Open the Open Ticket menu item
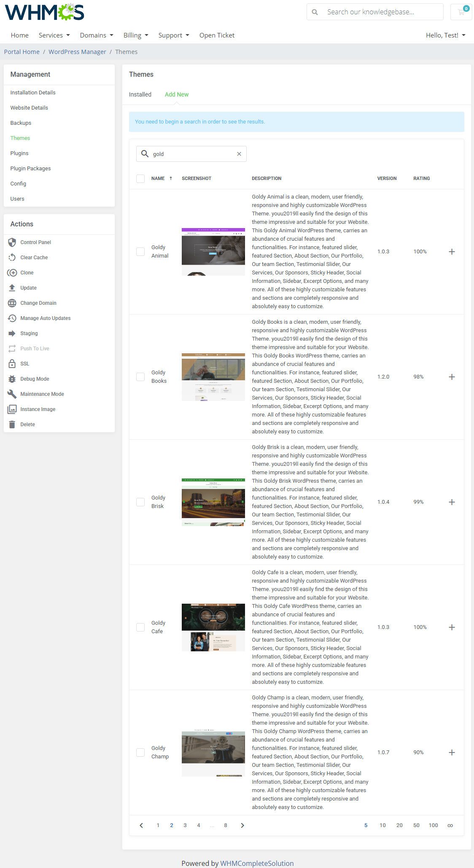474x868 pixels. (217, 35)
